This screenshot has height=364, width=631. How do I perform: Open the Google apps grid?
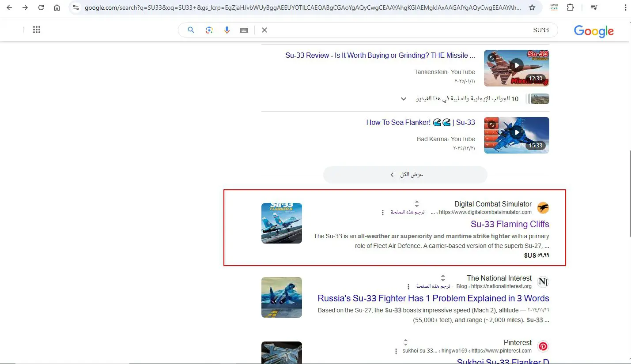pyautogui.click(x=37, y=30)
